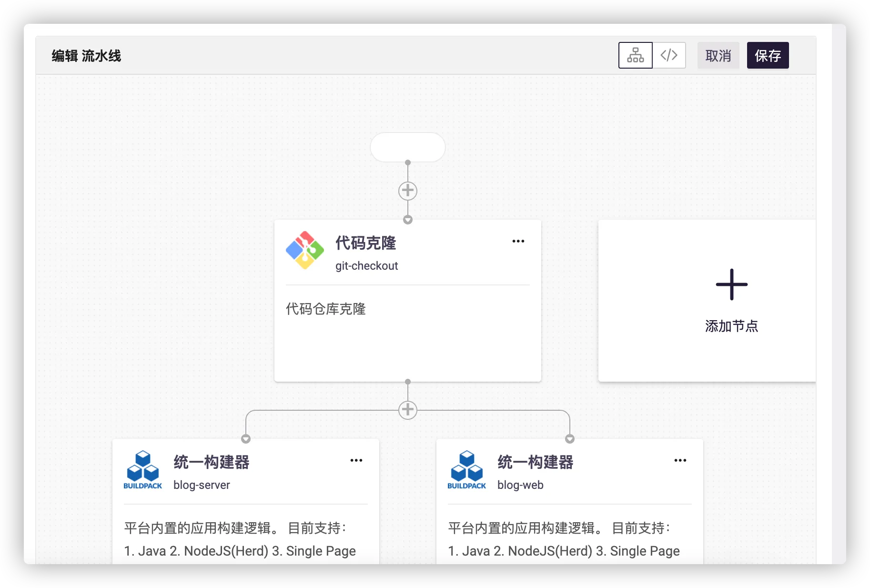Screen dimensions: 870x588
Task: Click the blog-server Buildpack icon
Action: click(142, 470)
